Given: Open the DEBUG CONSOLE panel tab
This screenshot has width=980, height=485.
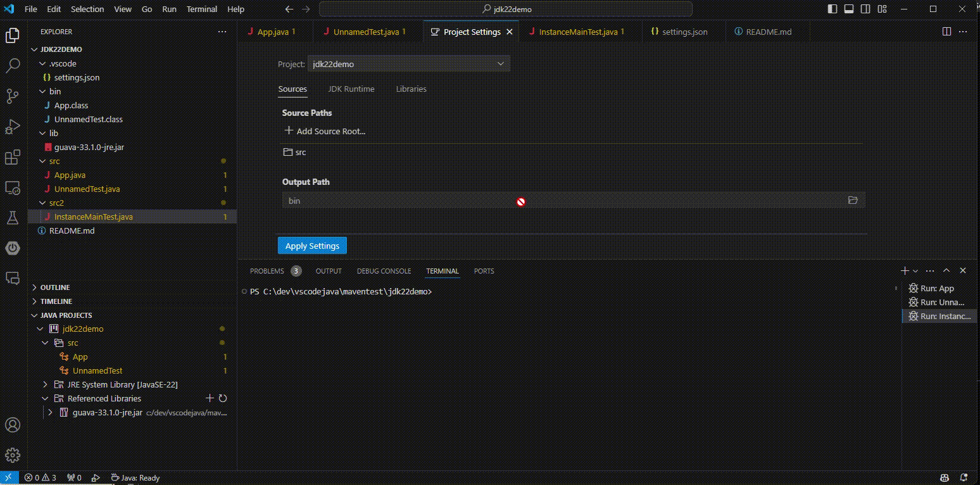Looking at the screenshot, I should click(x=384, y=271).
